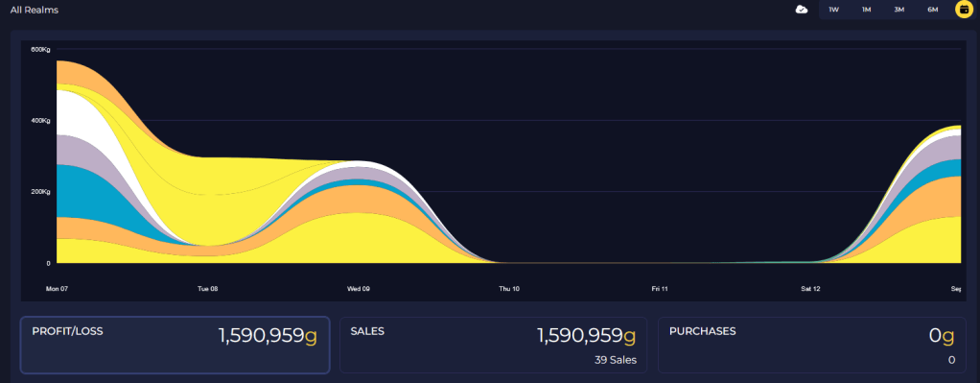Click the Tue 08 axis label
This screenshot has height=383, width=980.
(207, 289)
